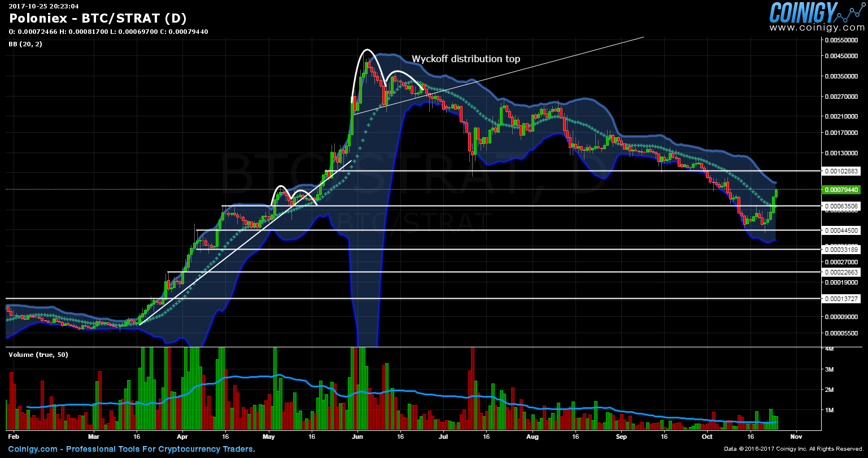Click the Aug date axis label
Image resolution: width=868 pixels, height=458 pixels.
click(x=532, y=437)
